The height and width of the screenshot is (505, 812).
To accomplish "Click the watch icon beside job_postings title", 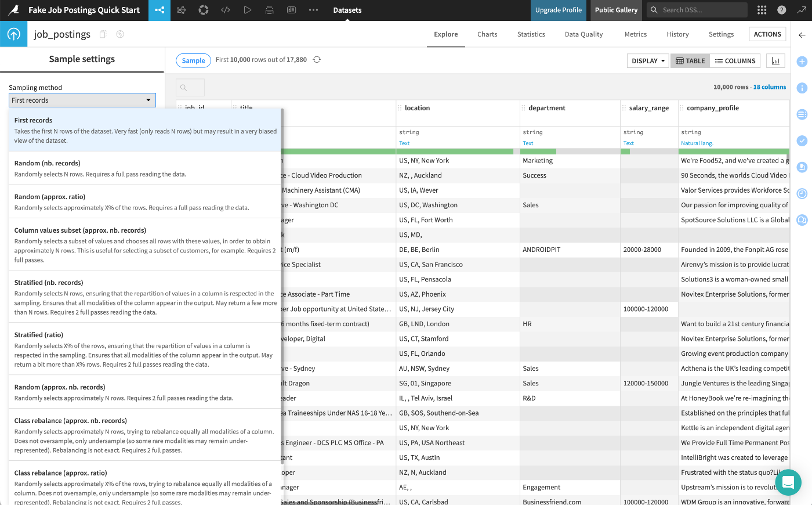I will coord(120,34).
